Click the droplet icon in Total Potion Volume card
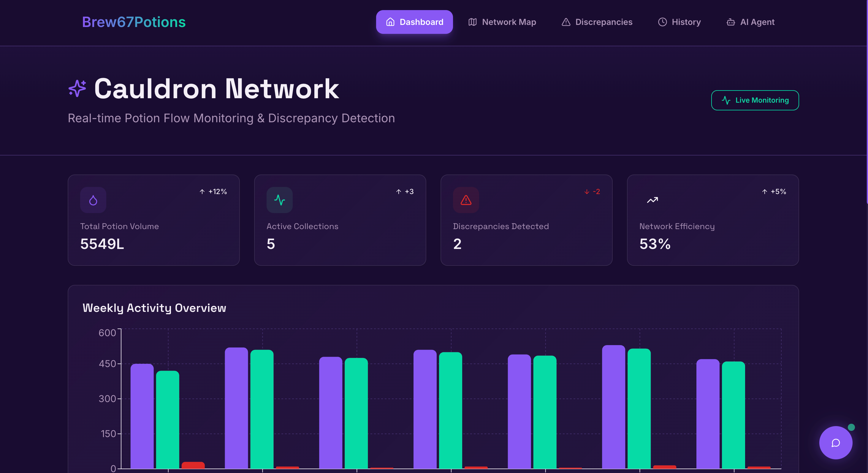 [93, 200]
